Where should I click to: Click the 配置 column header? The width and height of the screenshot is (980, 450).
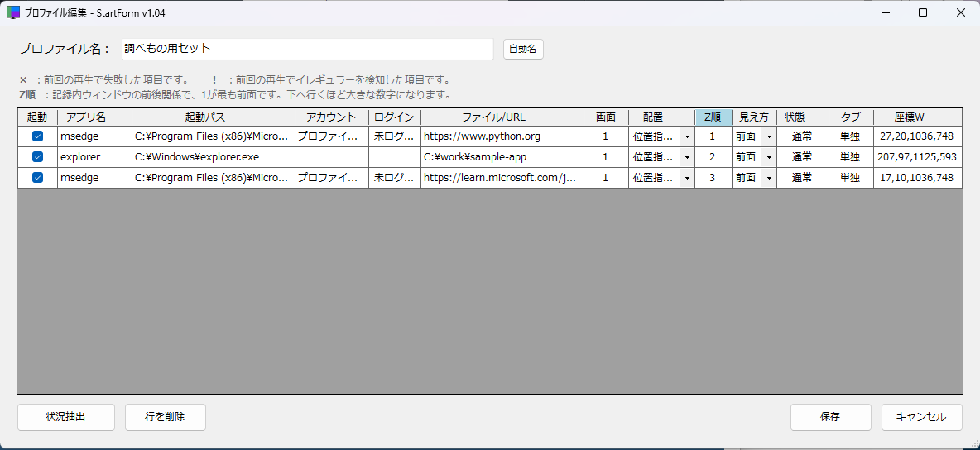[662, 117]
